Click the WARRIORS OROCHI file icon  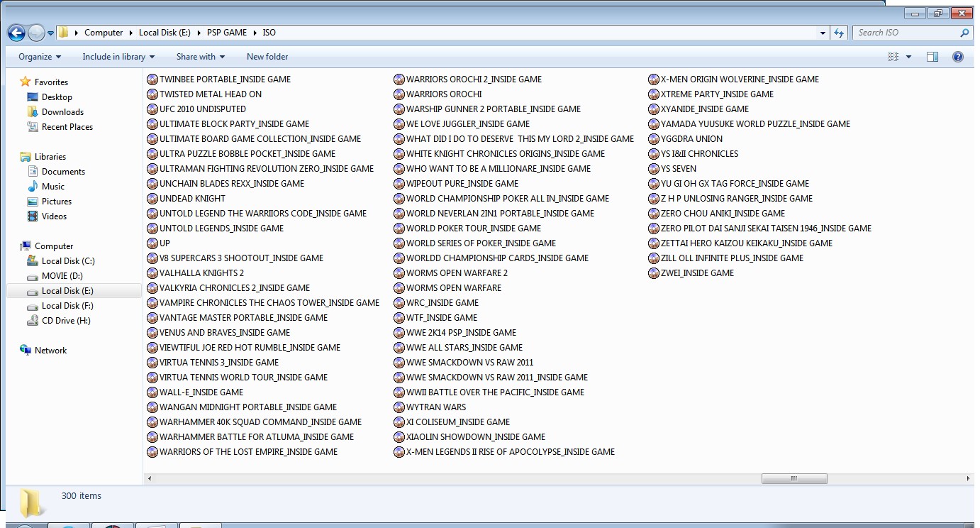(399, 94)
